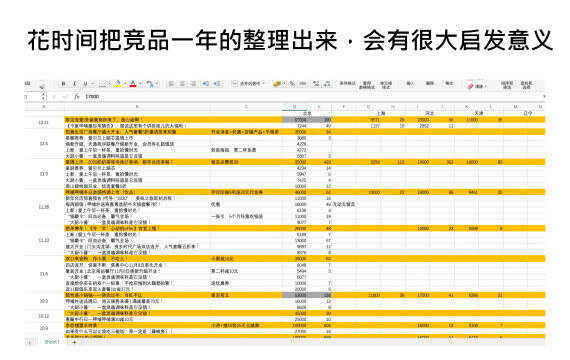Expand the formula bar with the right-edge arrow
Screen dimensions: 570x360
pyautogui.click(x=544, y=97)
